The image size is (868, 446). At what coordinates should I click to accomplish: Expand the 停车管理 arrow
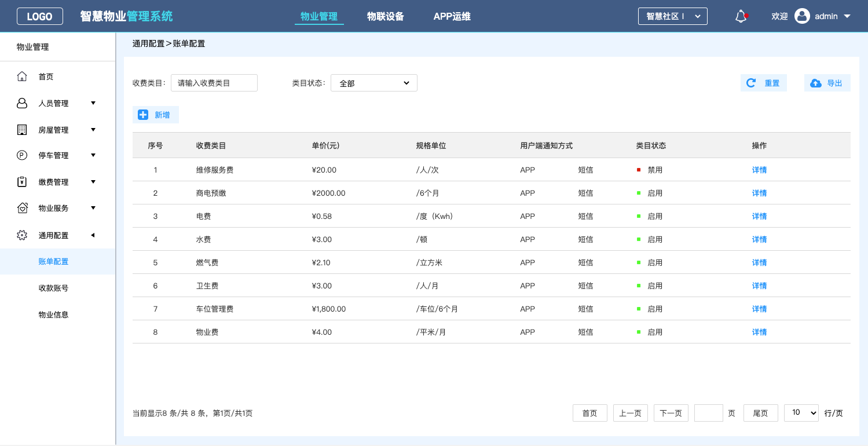coord(93,155)
